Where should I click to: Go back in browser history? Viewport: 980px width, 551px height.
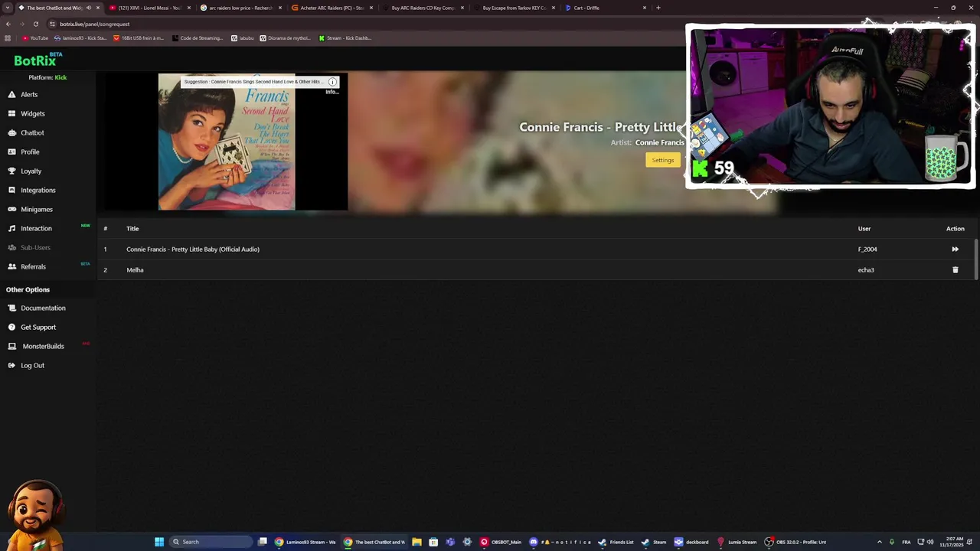click(x=8, y=24)
